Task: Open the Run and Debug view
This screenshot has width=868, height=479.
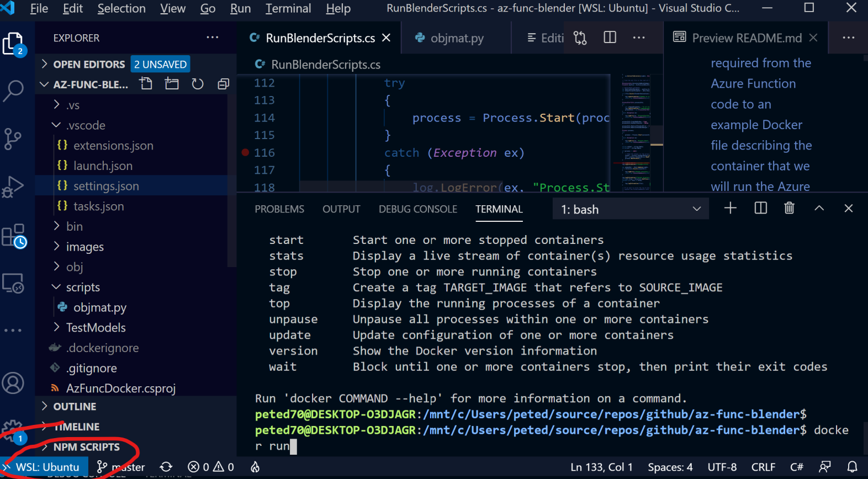Action: (x=13, y=187)
